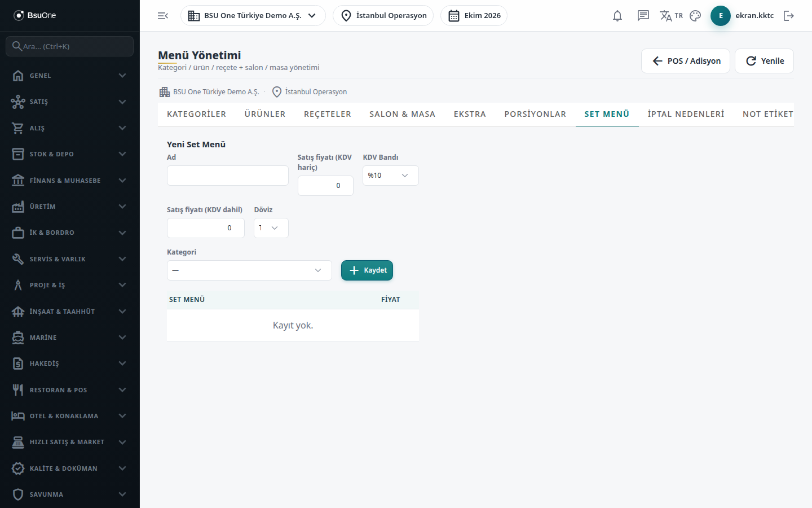Expand the İnşaat & Taahhüt chevron
The height and width of the screenshot is (508, 812).
pyautogui.click(x=122, y=312)
